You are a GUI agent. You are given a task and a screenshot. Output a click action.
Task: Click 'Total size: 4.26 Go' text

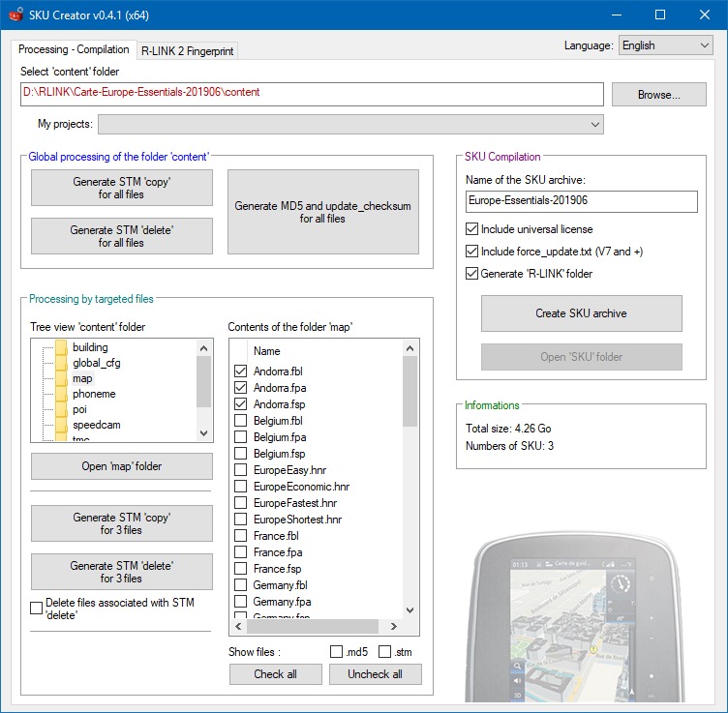click(508, 429)
